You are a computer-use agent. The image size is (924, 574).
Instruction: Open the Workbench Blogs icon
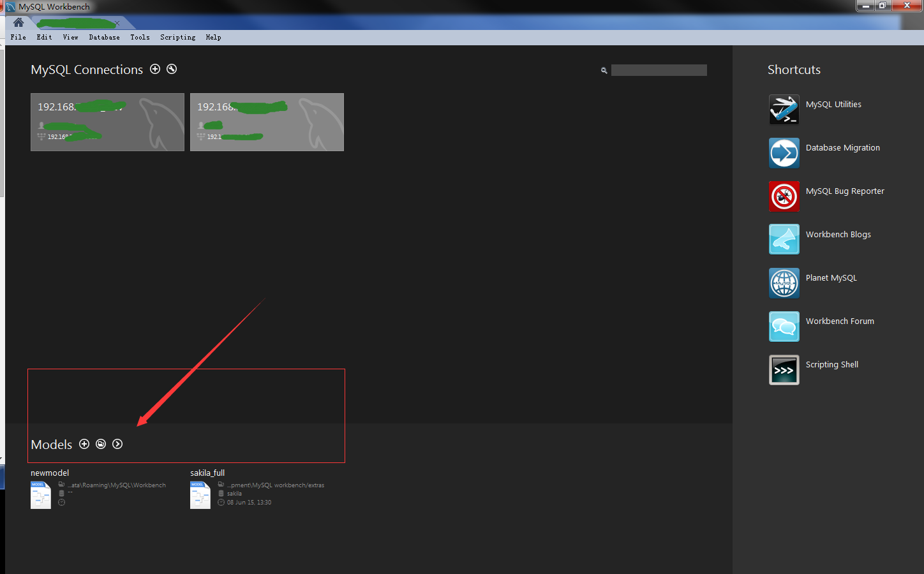pos(784,240)
